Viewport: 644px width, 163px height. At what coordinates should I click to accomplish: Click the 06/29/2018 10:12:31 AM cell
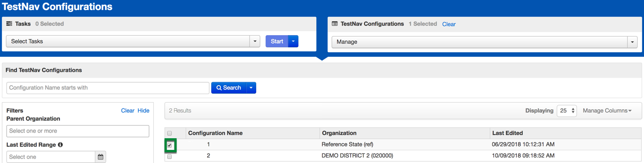click(x=523, y=145)
